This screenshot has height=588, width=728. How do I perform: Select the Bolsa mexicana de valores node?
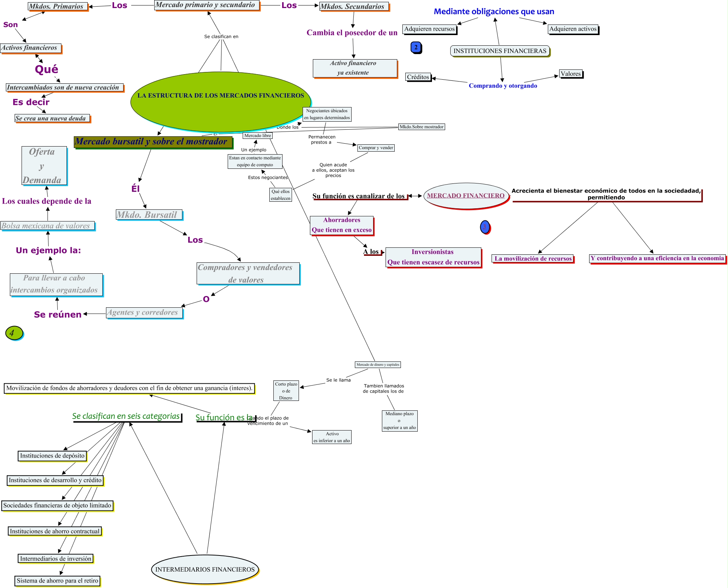pos(47,226)
